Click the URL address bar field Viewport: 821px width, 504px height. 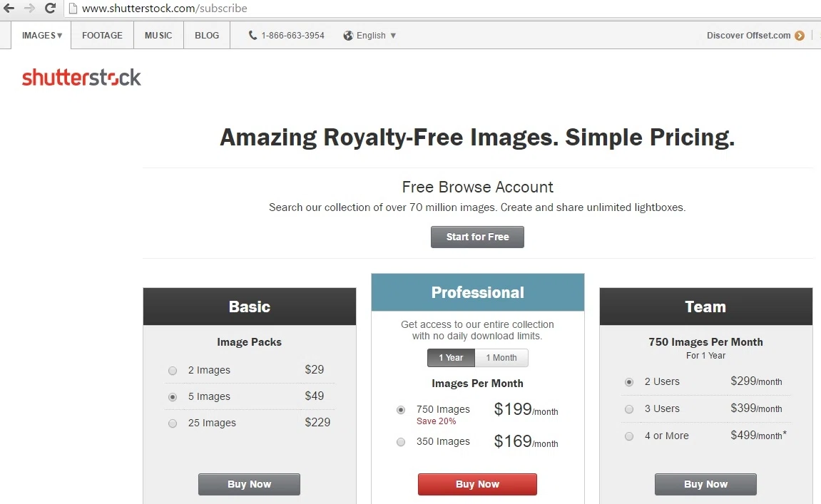click(x=442, y=9)
